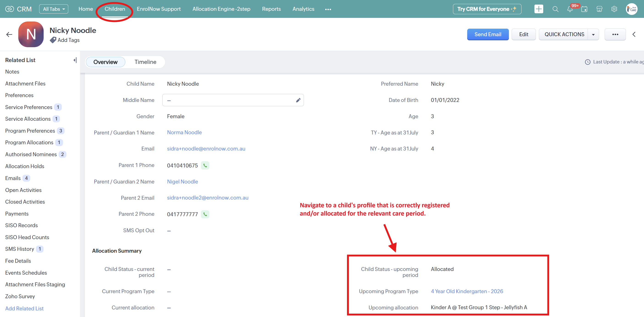
Task: Open the search magnifier icon
Action: tap(555, 9)
